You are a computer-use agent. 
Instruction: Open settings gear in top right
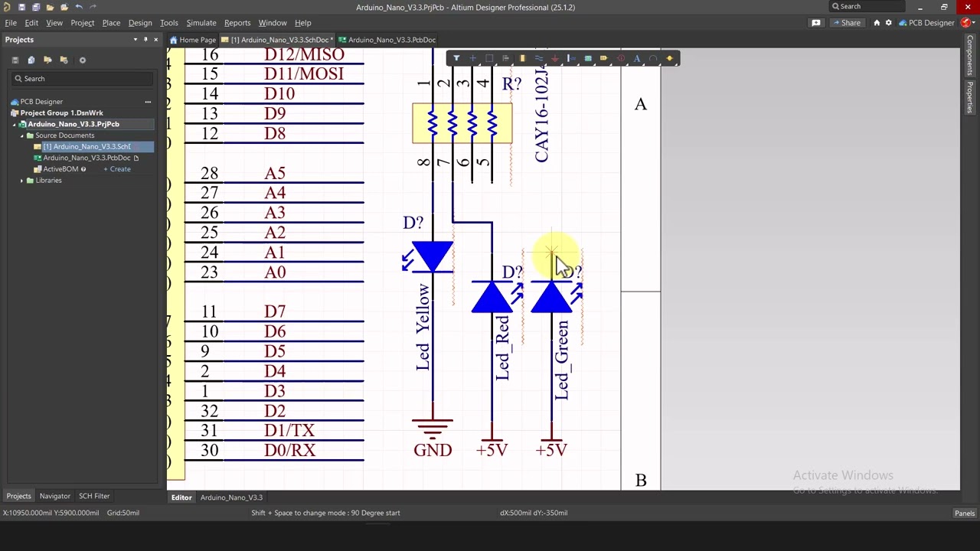[888, 23]
